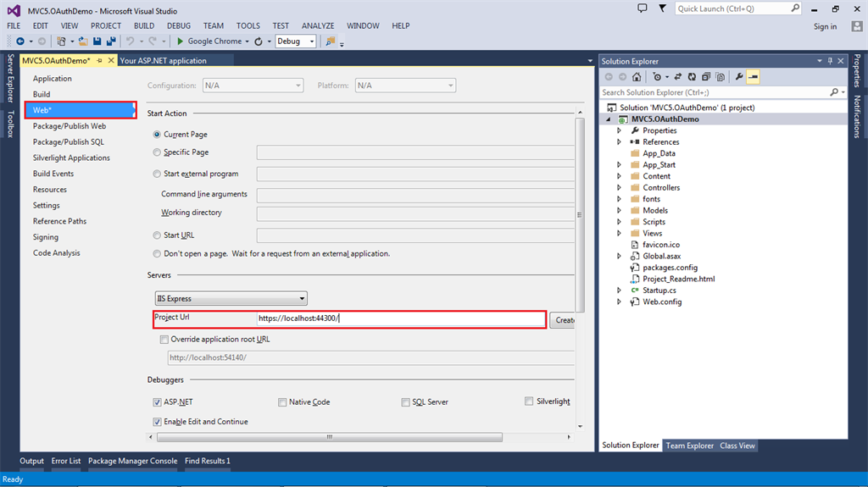This screenshot has height=487, width=868.
Task: Enable Override application root URL checkbox
Action: coord(164,340)
